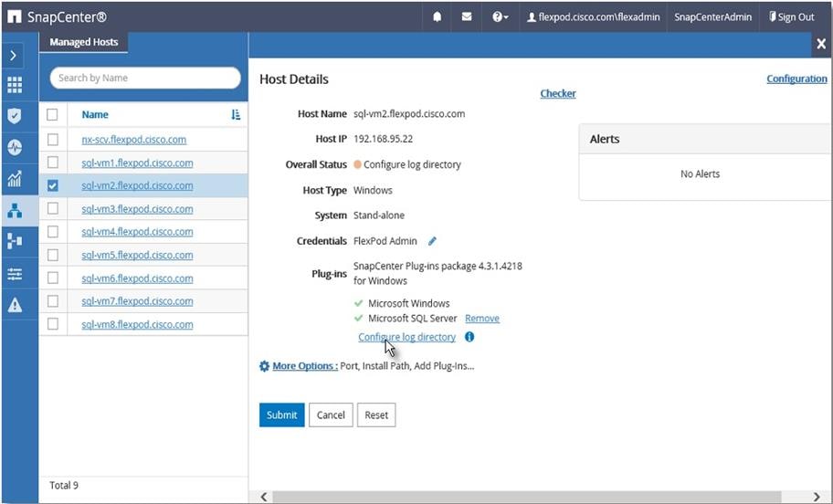Click the info icon beside Configure log directory
The height and width of the screenshot is (504, 833).
[x=469, y=337]
